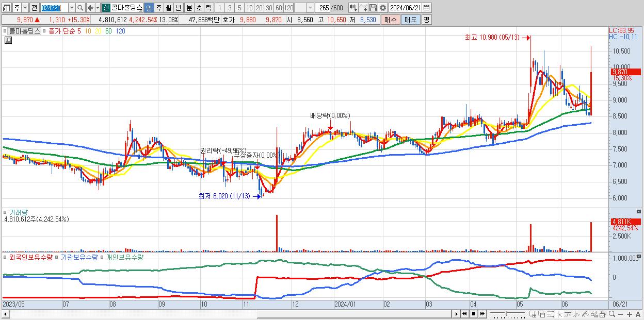This screenshot has width=644, height=320.
Task: Click the 매수 buy button
Action: click(x=390, y=20)
